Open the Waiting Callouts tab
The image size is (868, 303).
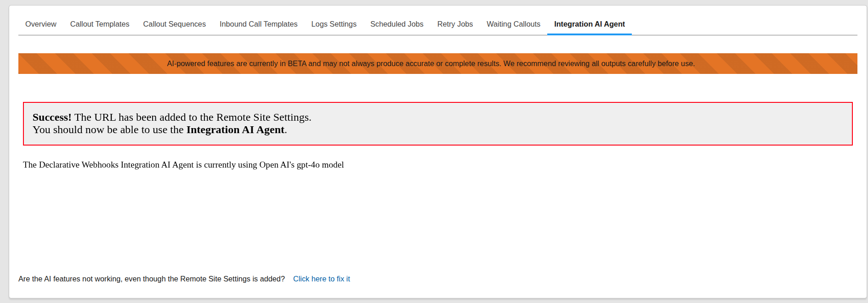click(513, 24)
